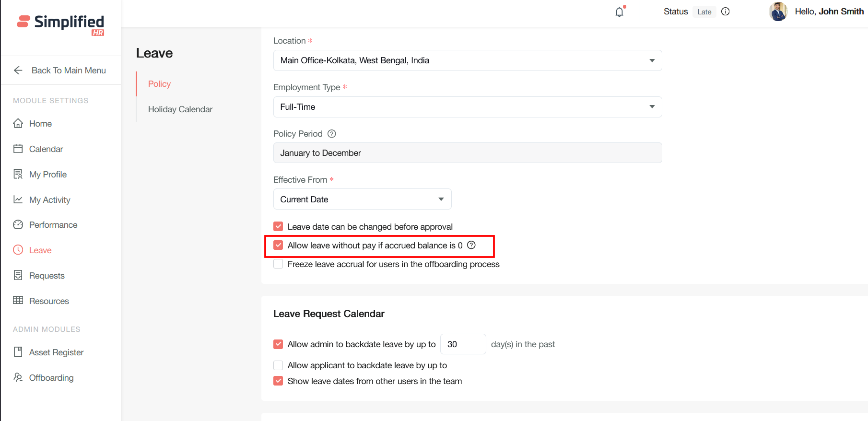
Task: Uncheck Leave date can be changed checkbox
Action: pos(278,226)
